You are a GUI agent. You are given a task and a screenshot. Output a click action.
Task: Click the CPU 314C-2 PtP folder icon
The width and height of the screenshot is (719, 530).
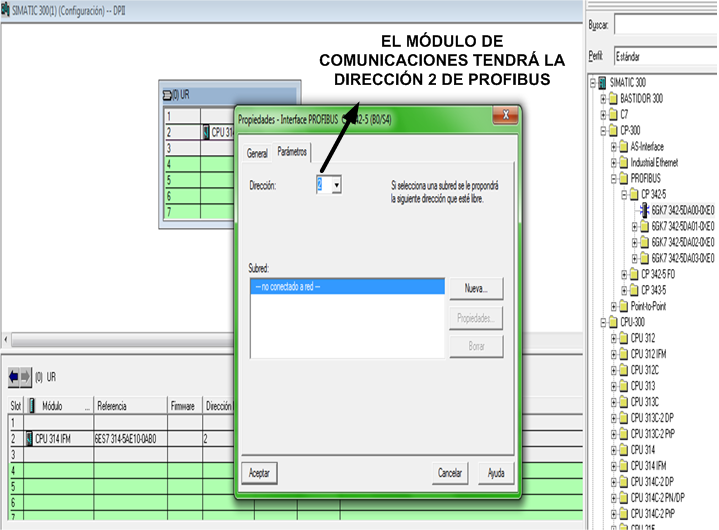pyautogui.click(x=624, y=513)
